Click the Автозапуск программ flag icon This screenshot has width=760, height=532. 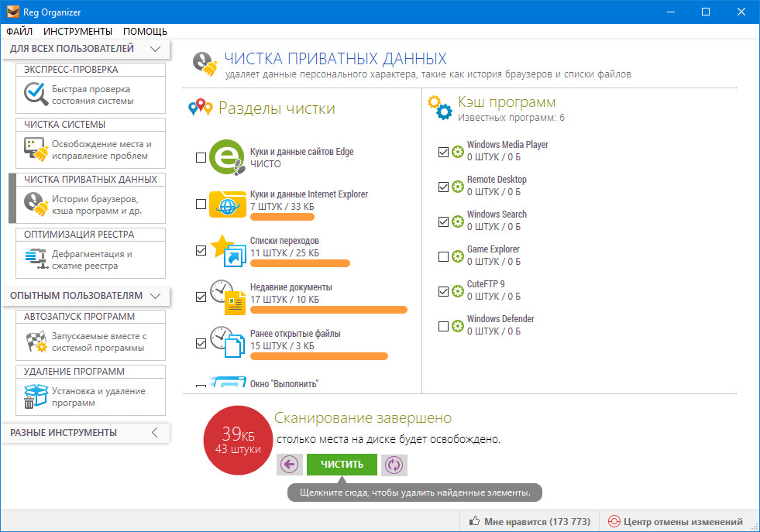point(36,342)
